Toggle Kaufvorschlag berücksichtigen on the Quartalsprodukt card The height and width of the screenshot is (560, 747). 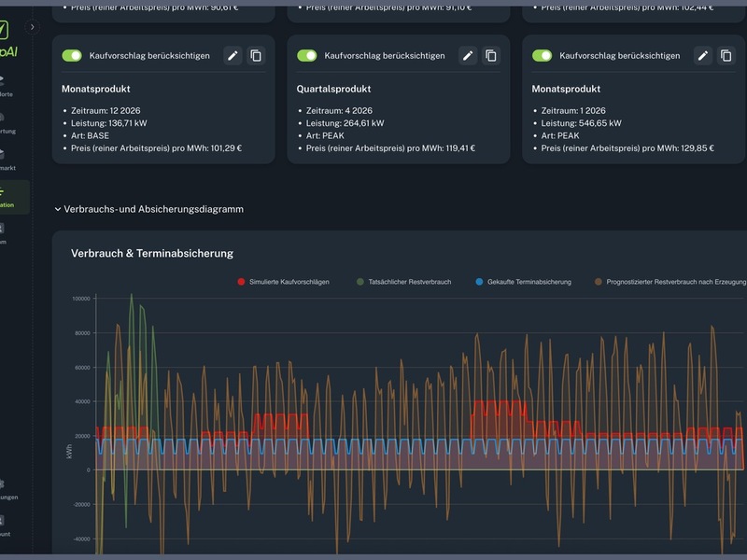307,56
